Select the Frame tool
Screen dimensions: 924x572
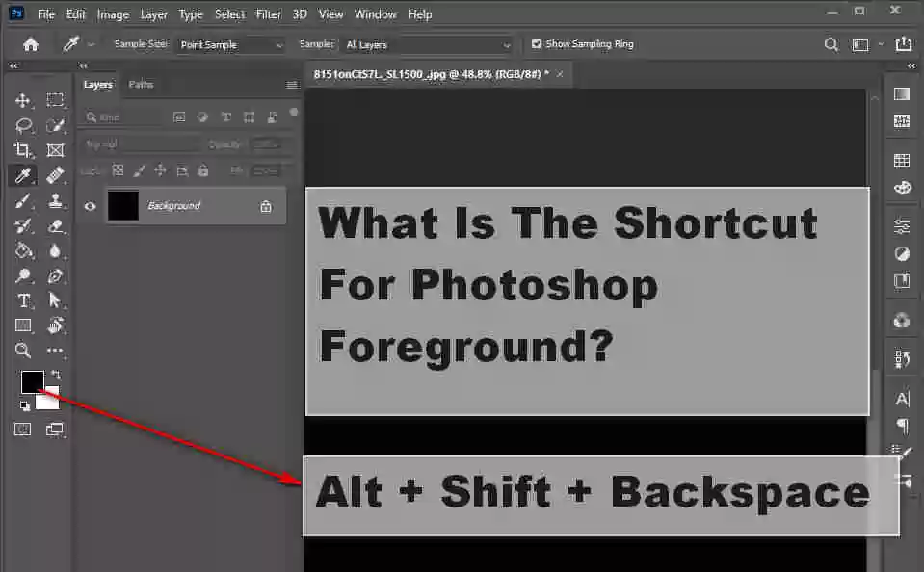coord(55,150)
